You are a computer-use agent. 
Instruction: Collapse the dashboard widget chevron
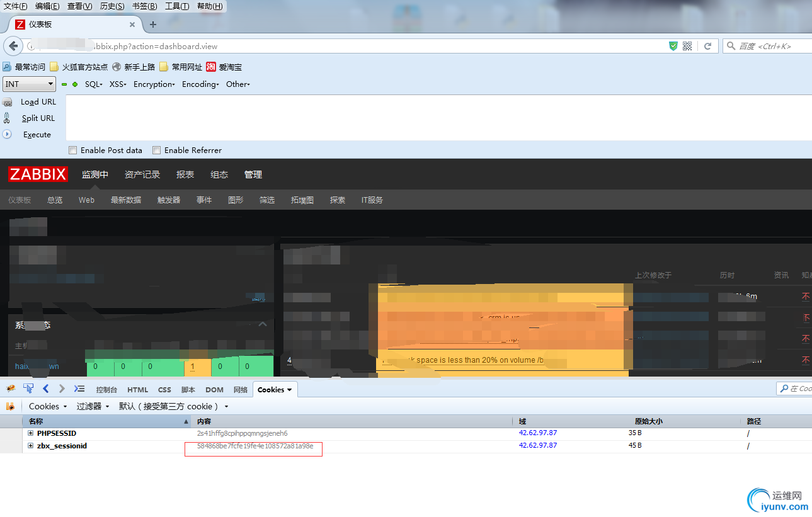point(263,325)
